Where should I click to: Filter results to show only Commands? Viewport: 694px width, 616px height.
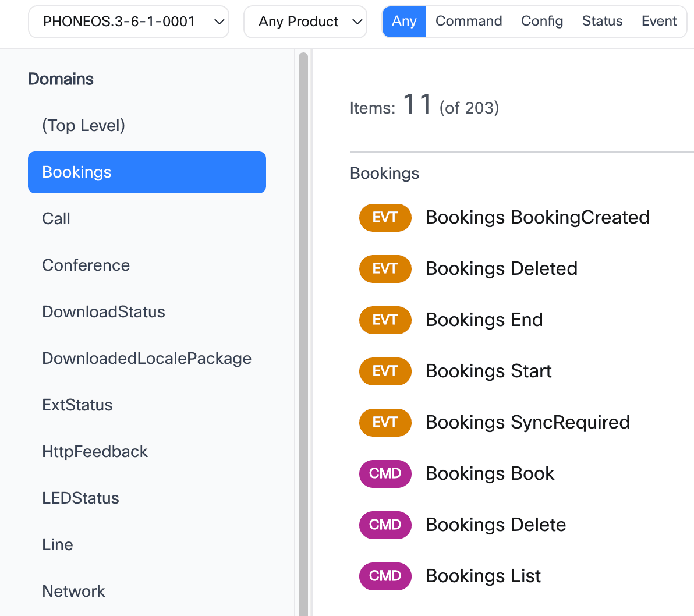[469, 21]
